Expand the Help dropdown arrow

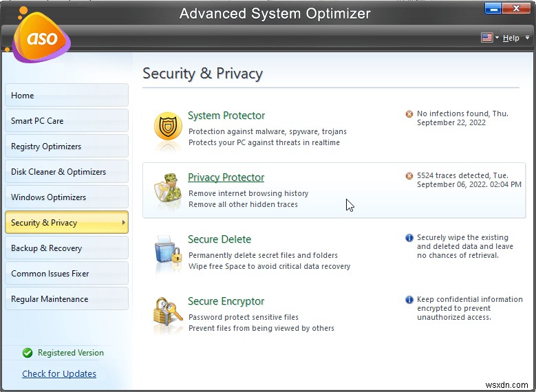pos(527,38)
